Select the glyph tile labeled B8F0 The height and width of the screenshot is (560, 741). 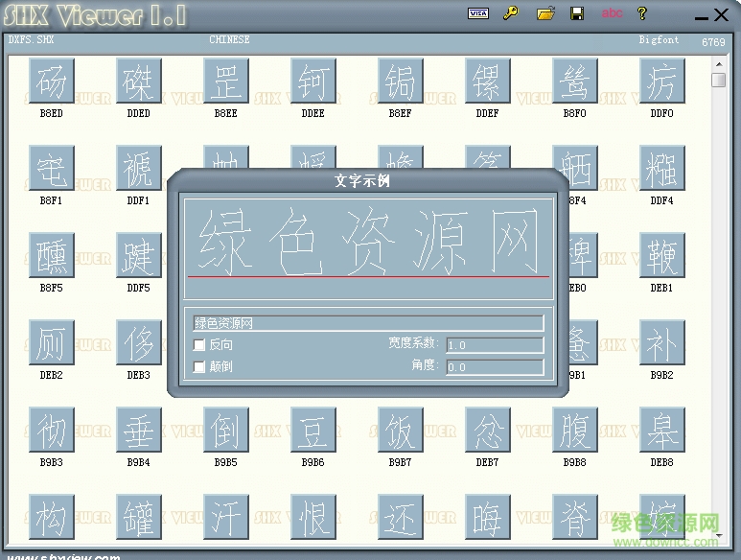[575, 81]
